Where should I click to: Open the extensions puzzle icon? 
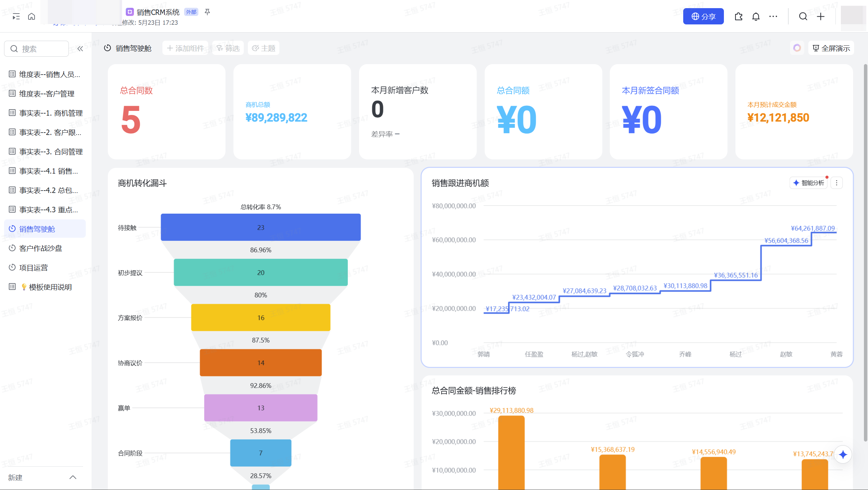[738, 16]
